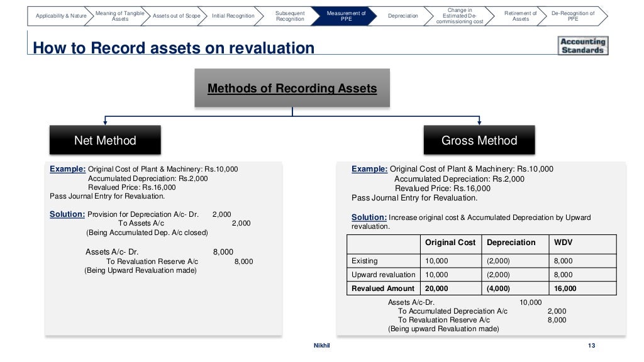Click the Nikhil footer name
Viewport: 644px width, 362px height.
point(321,346)
